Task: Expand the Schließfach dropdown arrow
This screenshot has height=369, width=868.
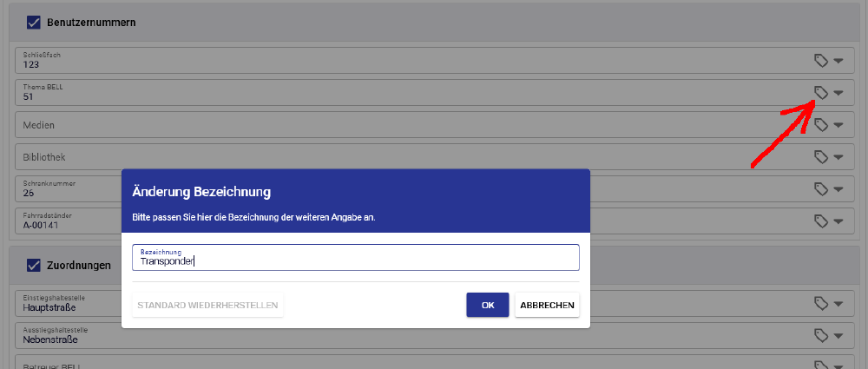Action: pos(838,61)
